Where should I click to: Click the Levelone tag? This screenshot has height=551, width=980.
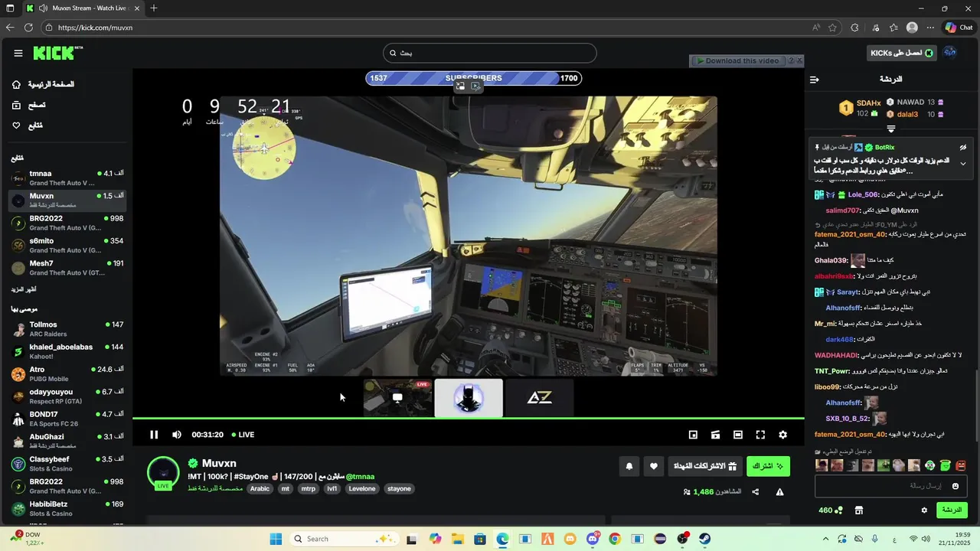click(362, 489)
